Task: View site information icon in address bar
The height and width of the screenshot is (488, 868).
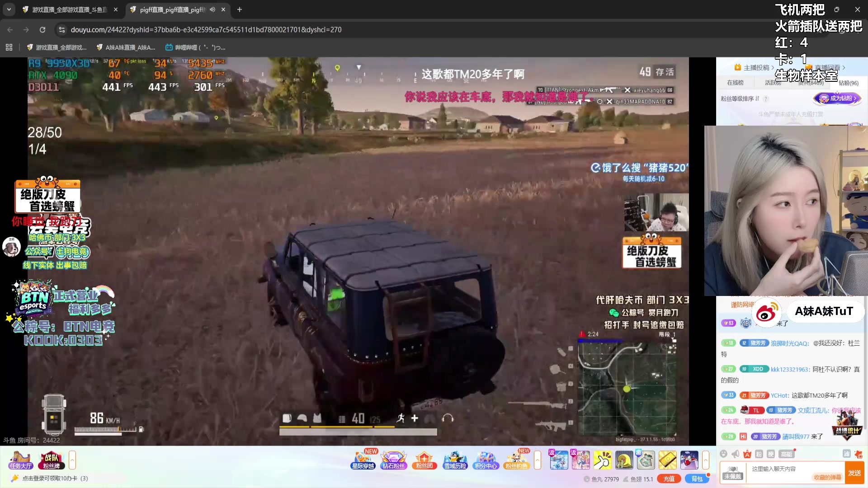Action: pos(62,30)
